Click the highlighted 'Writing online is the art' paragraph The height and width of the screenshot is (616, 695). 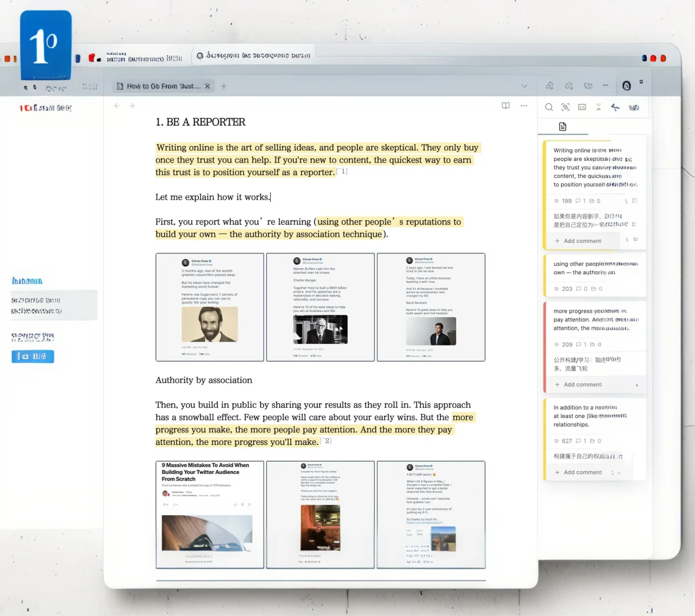(x=318, y=160)
